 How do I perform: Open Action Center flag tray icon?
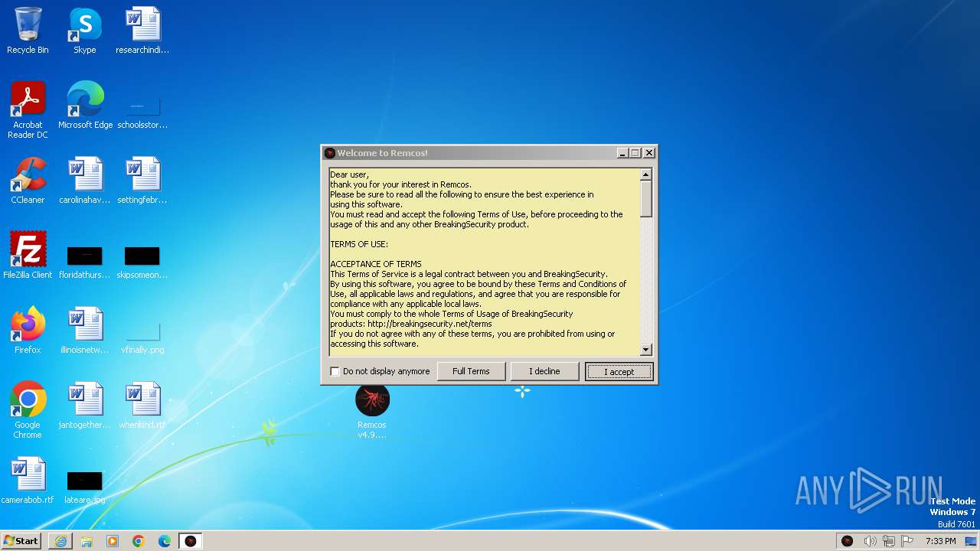(x=907, y=541)
